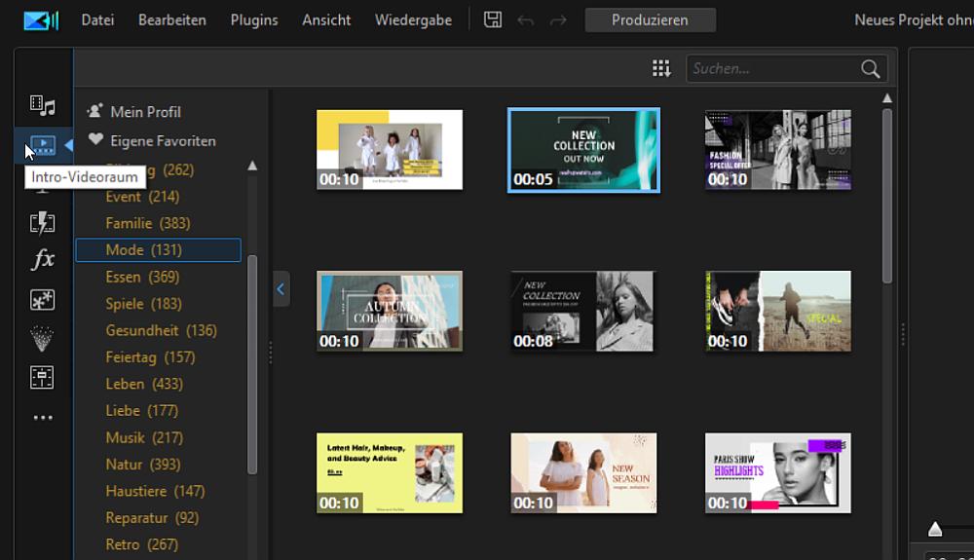Click the redo arrow
This screenshot has width=974, height=560.
[558, 21]
